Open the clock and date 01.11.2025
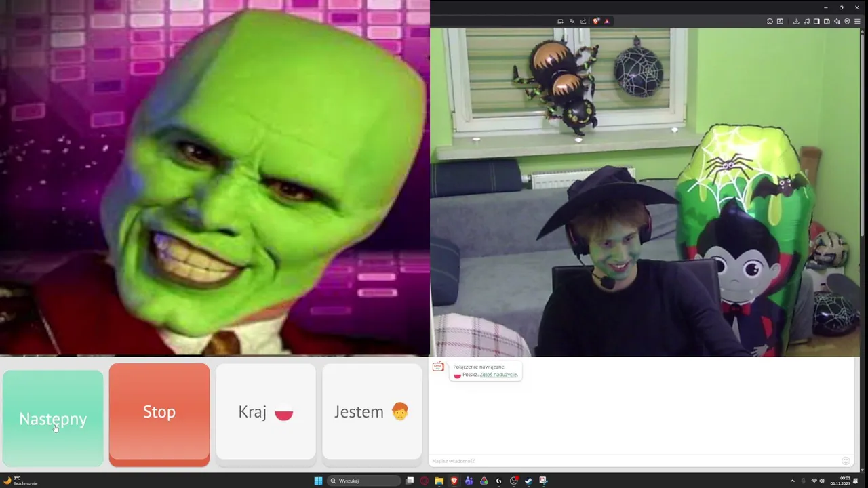The image size is (868, 488). tap(840, 481)
